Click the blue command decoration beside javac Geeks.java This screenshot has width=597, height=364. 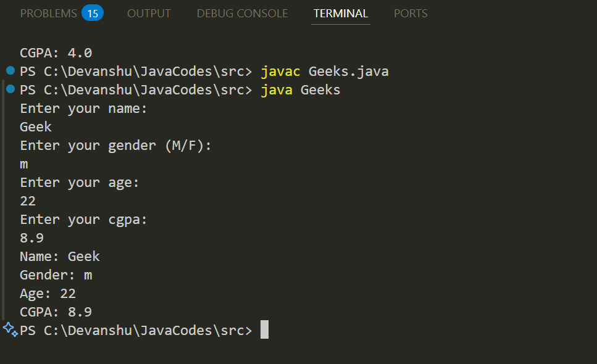point(9,70)
